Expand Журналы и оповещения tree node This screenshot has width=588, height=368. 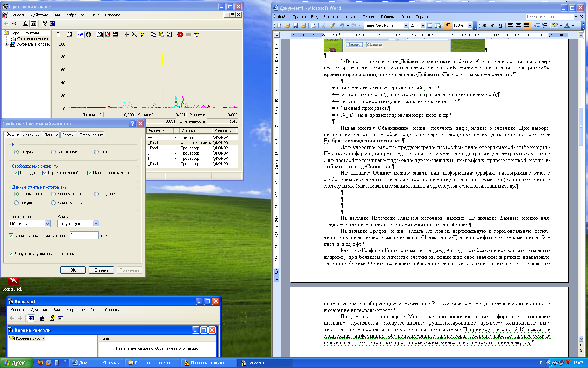[6, 45]
